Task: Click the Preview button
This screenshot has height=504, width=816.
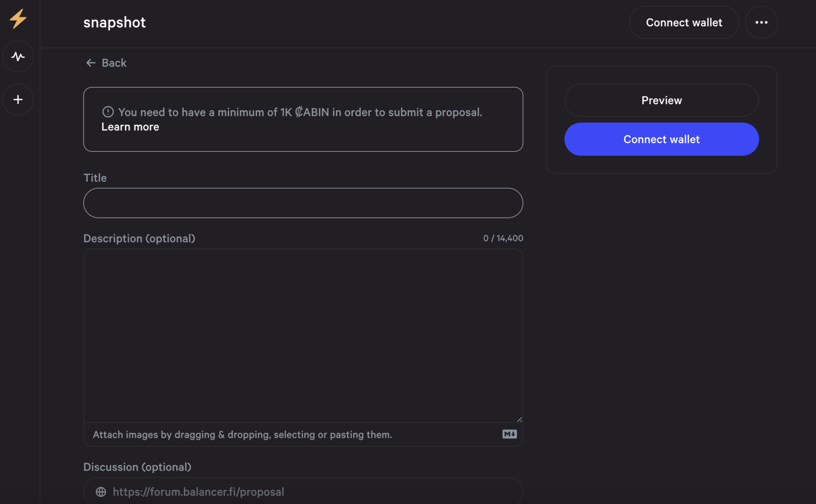Action: pyautogui.click(x=661, y=100)
